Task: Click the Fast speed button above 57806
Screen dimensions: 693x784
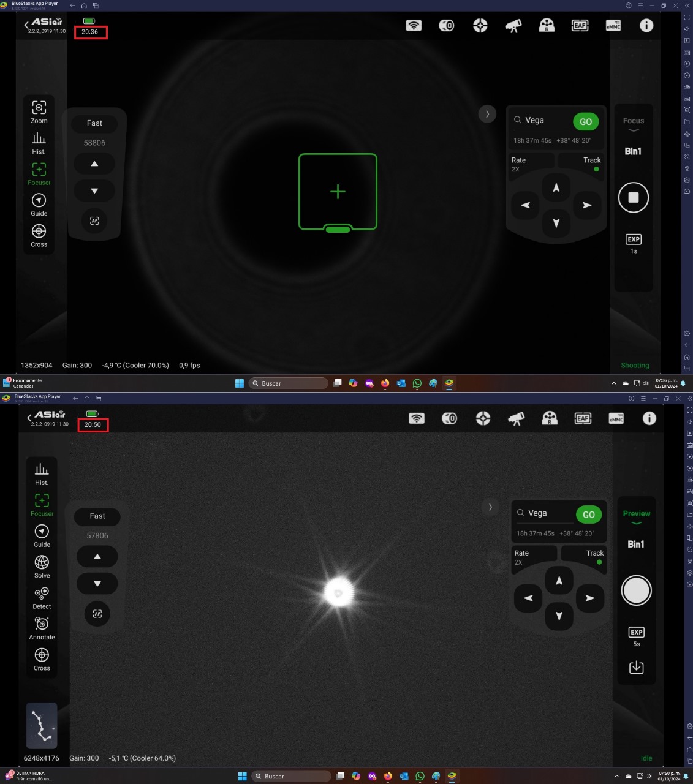Action: point(97,516)
